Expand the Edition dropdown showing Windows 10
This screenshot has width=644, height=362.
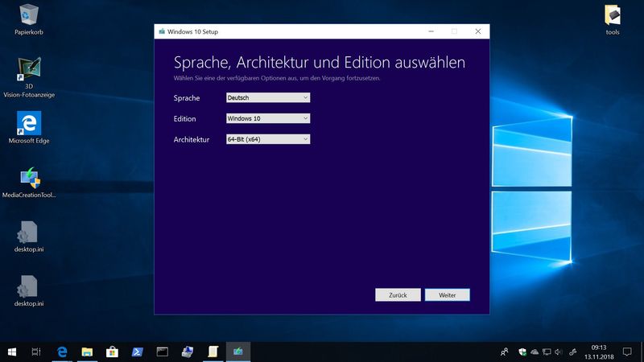click(268, 118)
